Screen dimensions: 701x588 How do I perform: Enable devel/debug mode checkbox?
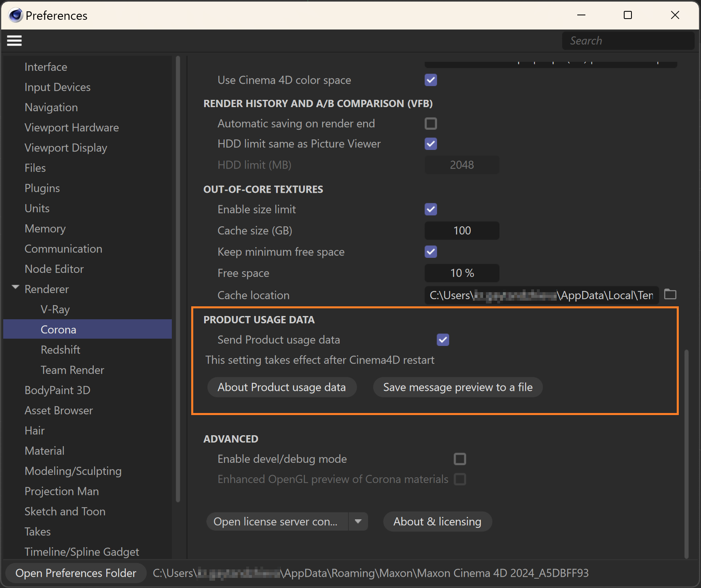click(460, 459)
